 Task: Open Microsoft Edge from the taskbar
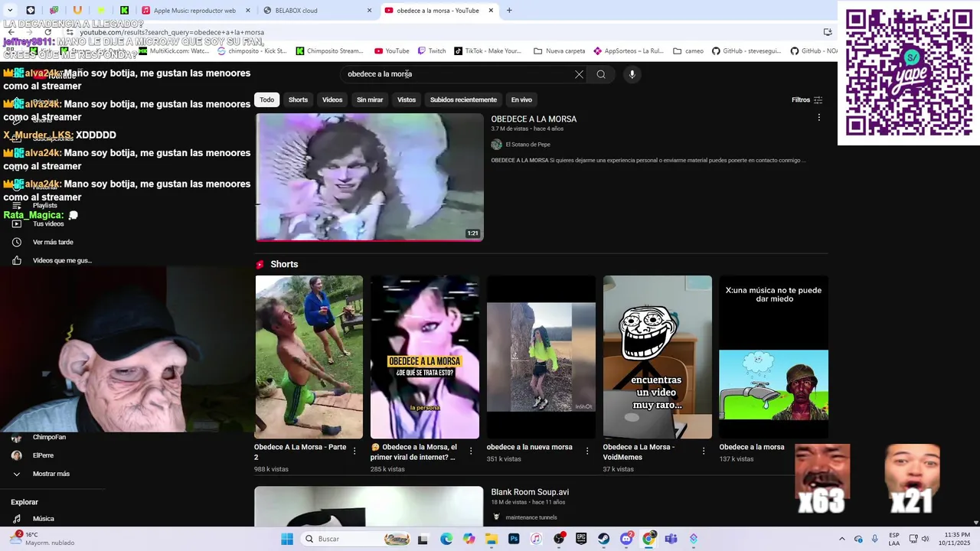pos(446,539)
